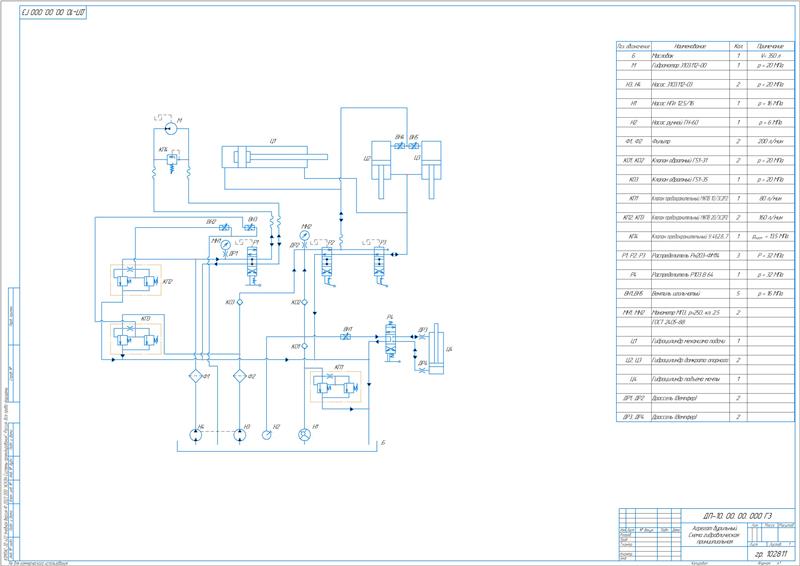Click the table cell 80 л/мин
Image resolution: width=800 pixels, height=566 pixels.
click(770, 199)
